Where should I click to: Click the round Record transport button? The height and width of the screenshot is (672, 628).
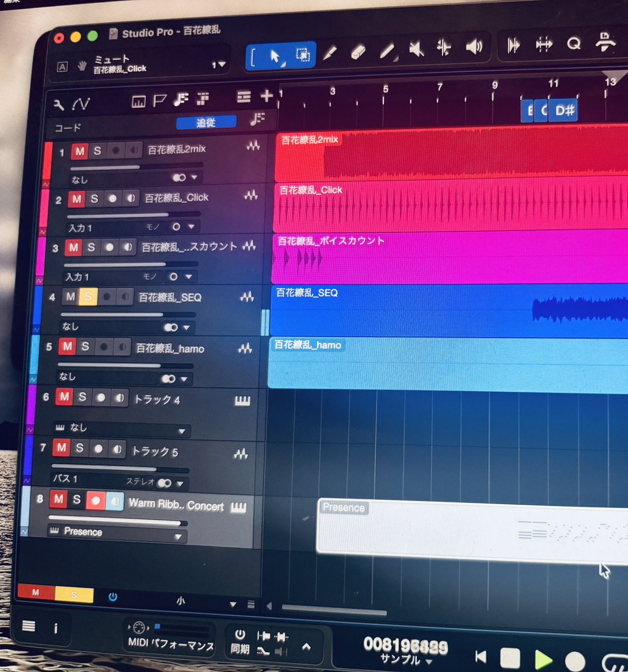[x=575, y=661]
